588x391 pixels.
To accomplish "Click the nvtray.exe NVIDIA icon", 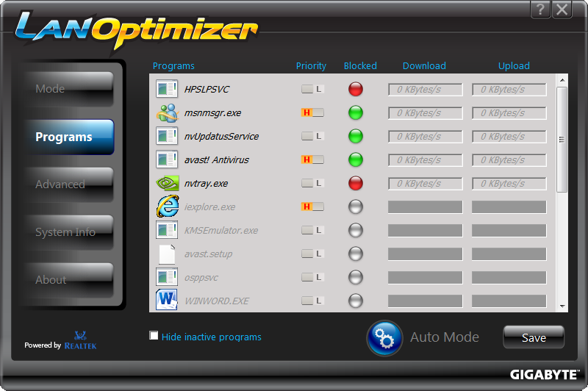I will pyautogui.click(x=168, y=184).
